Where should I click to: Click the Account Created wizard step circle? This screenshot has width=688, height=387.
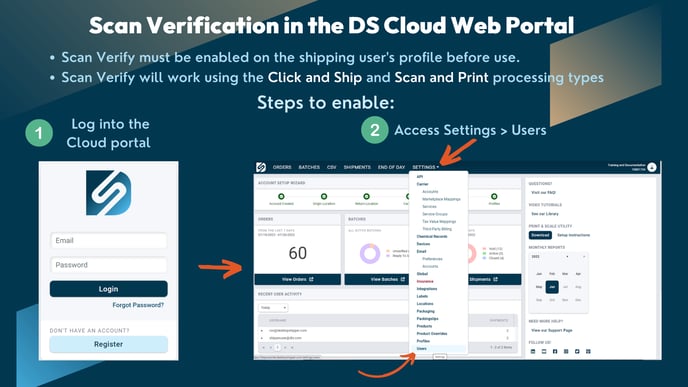(x=281, y=196)
